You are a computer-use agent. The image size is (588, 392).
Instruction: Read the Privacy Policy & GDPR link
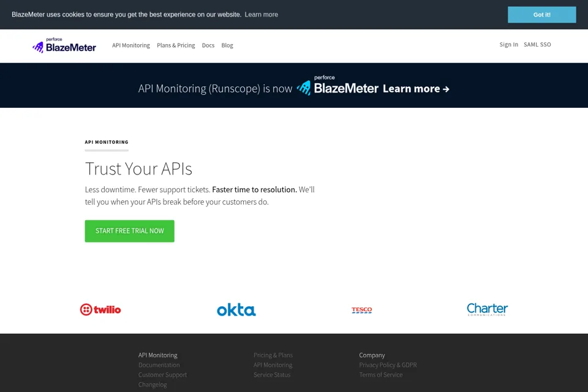[388, 365]
